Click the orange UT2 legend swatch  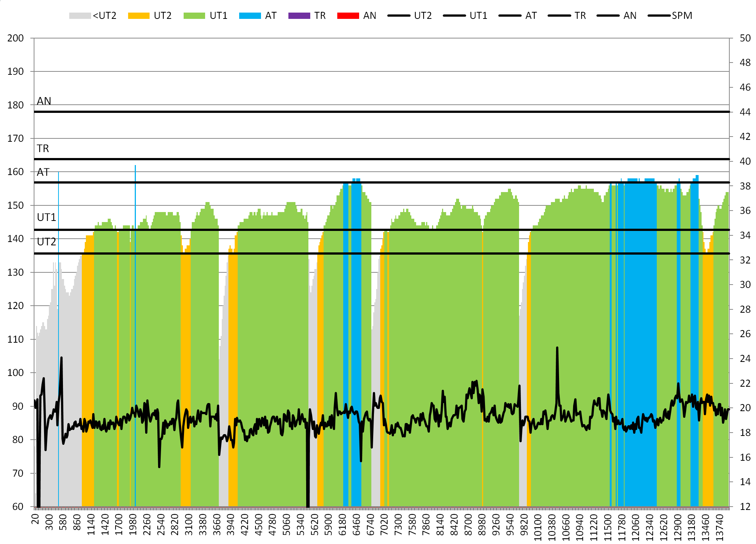pyautogui.click(x=138, y=16)
